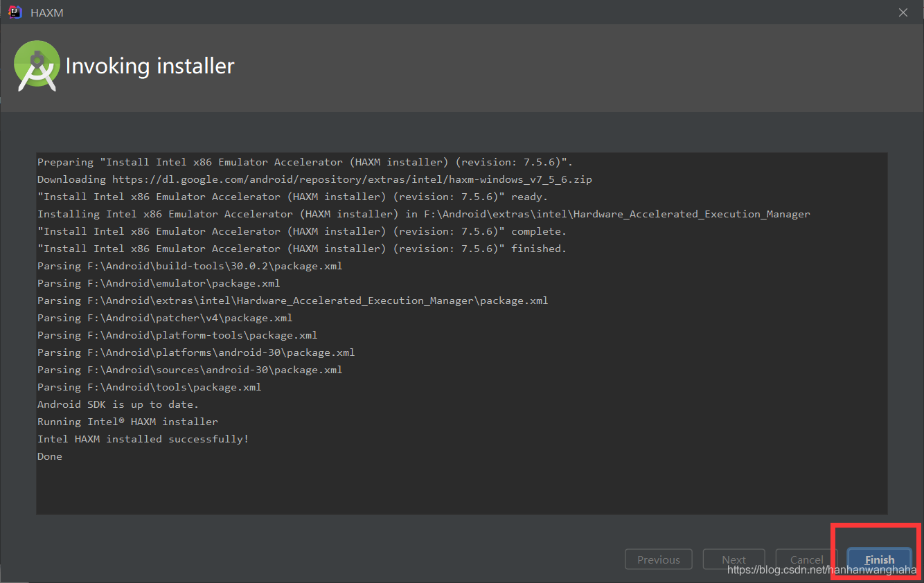Click the Android Studio robot logo icon

click(37, 66)
